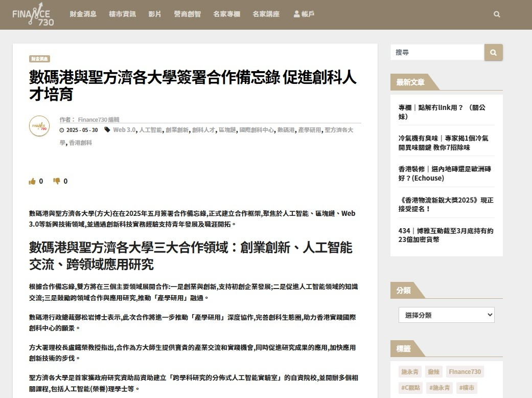The height and width of the screenshot is (398, 532).
Task: Follow the 創業創新 tag link
Action: coord(177,130)
